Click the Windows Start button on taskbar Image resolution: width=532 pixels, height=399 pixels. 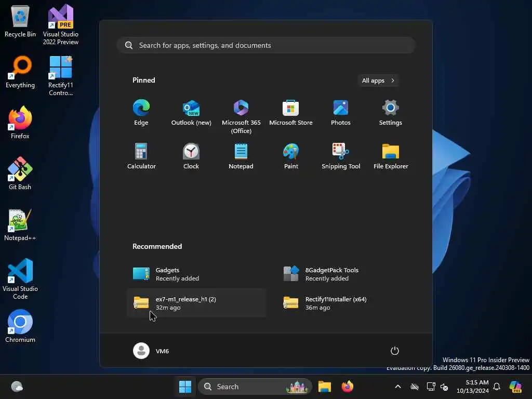pos(185,387)
